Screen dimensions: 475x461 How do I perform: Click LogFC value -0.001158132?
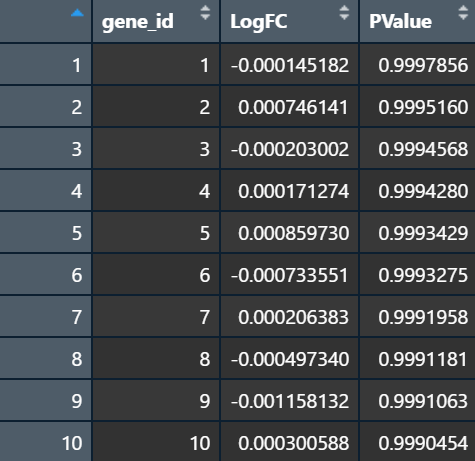point(289,401)
